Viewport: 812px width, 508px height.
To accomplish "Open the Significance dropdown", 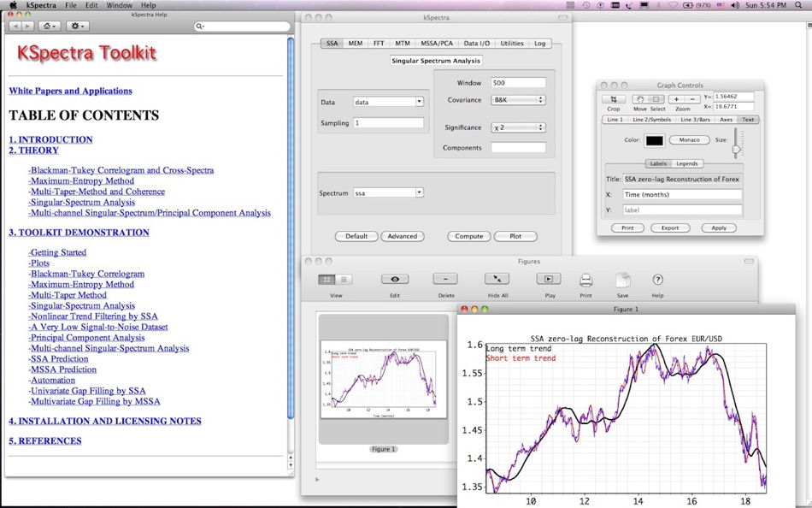I will point(518,127).
